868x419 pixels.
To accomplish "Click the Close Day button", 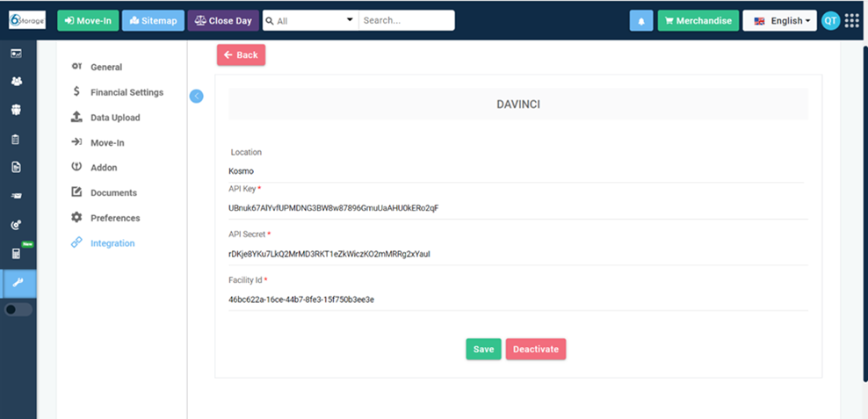I will (x=223, y=21).
